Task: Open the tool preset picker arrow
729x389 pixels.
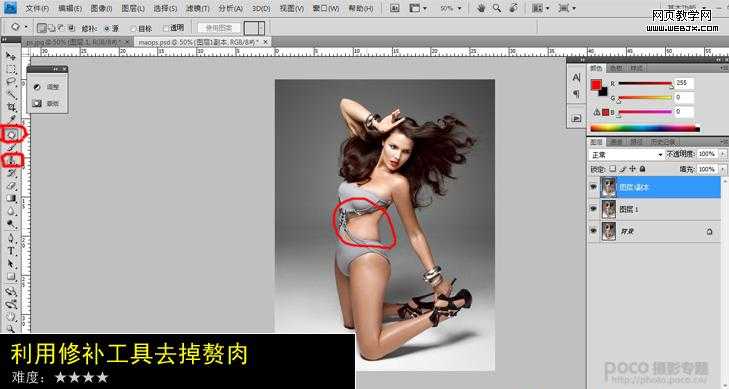Action: 26,27
